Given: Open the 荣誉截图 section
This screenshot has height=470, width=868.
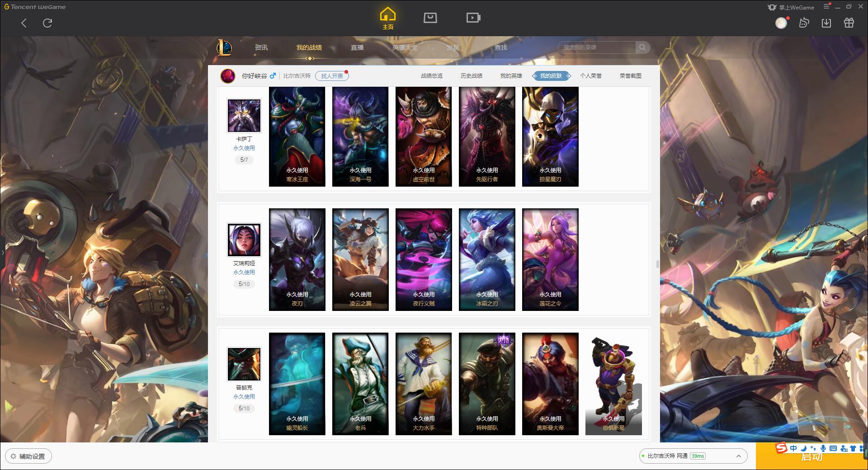Looking at the screenshot, I should click(631, 76).
